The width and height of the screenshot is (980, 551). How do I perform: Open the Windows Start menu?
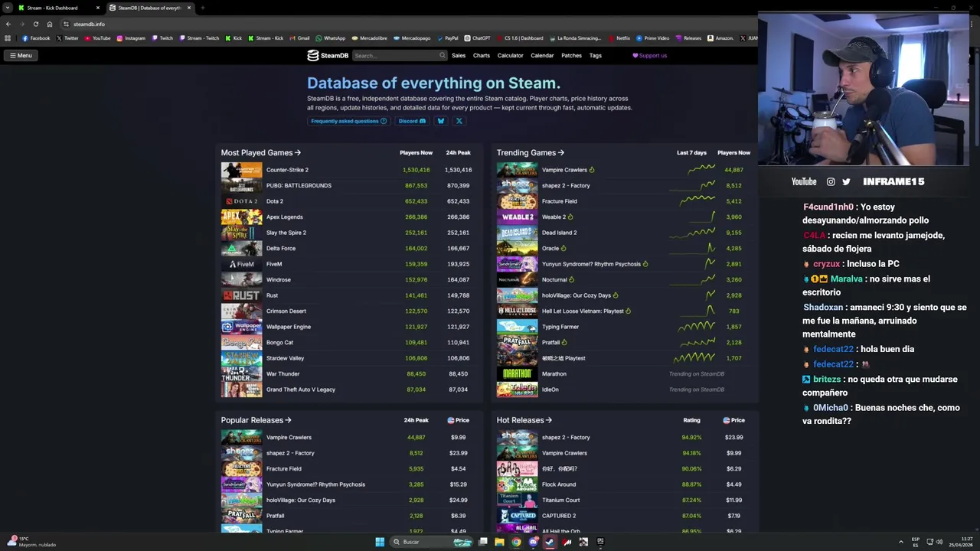coord(380,542)
